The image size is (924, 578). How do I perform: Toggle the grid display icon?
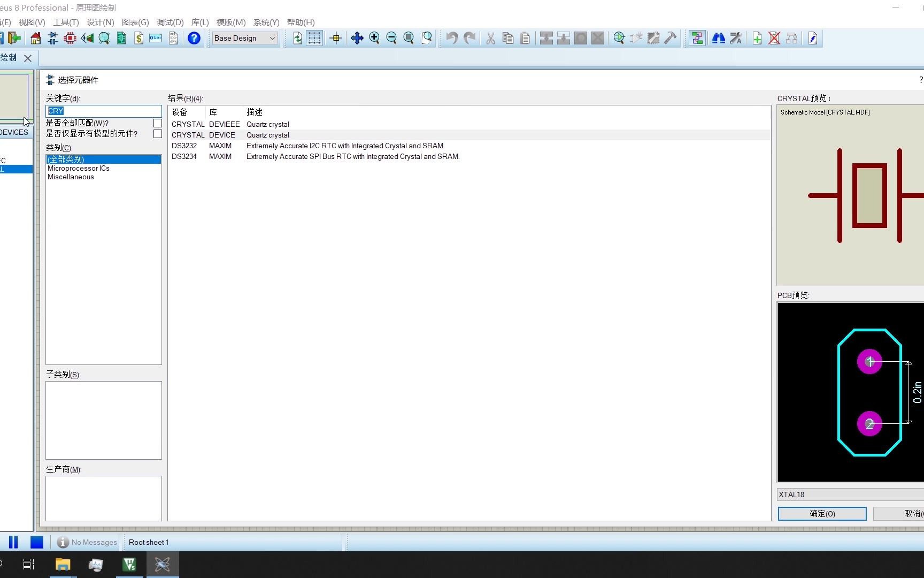pyautogui.click(x=314, y=38)
